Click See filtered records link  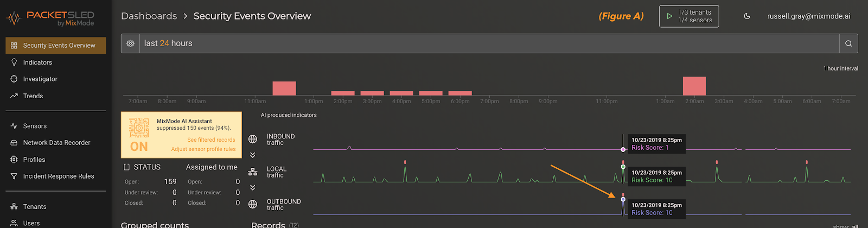pyautogui.click(x=211, y=140)
